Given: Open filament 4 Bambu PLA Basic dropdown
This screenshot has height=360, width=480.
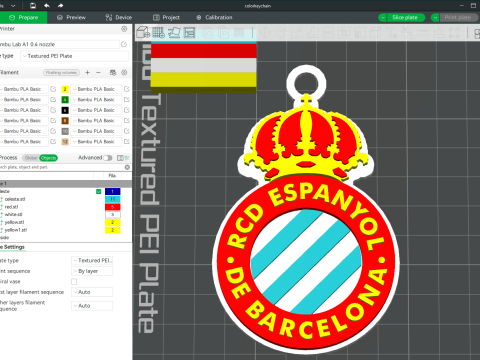Looking at the screenshot, I should tap(96, 99).
